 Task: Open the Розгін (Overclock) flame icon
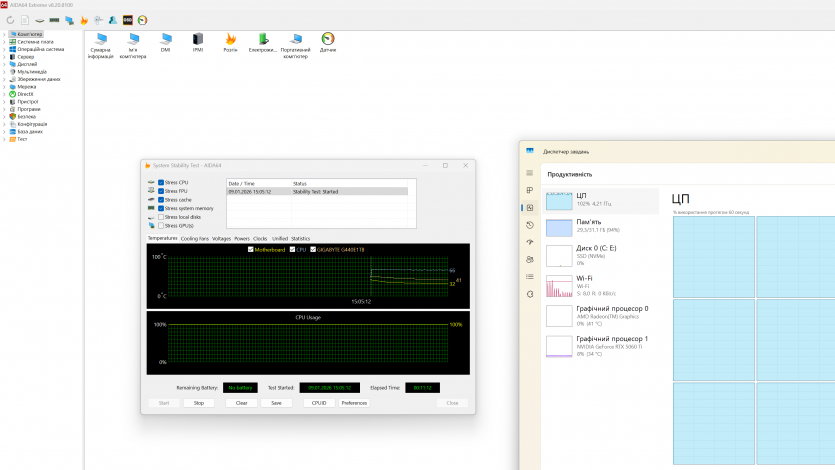[231, 40]
